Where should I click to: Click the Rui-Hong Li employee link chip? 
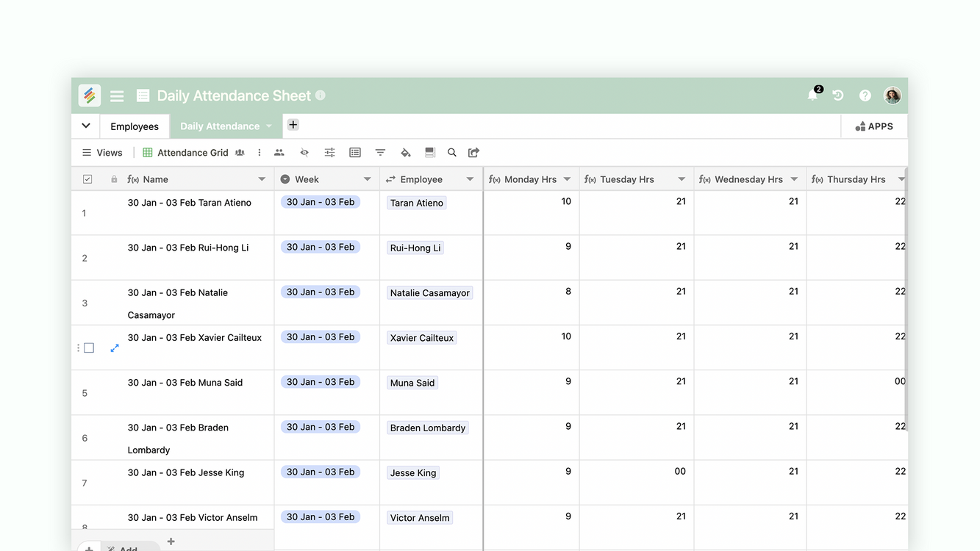tap(415, 248)
